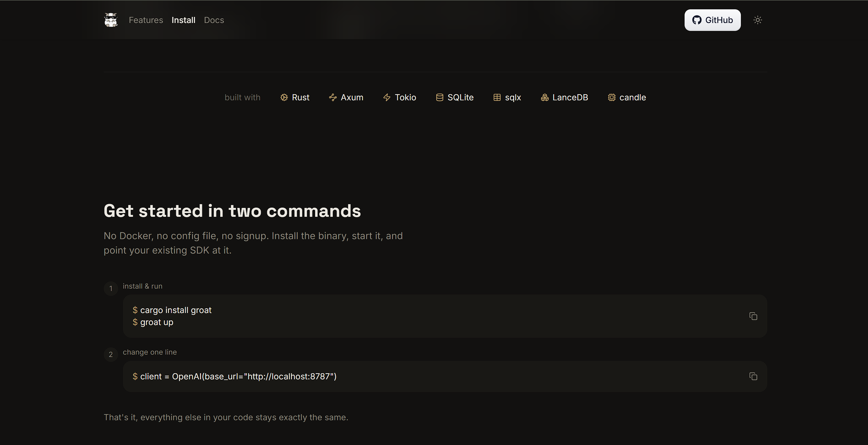Open the Docs nav link
Screen dimensions: 868x445
click(x=214, y=20)
